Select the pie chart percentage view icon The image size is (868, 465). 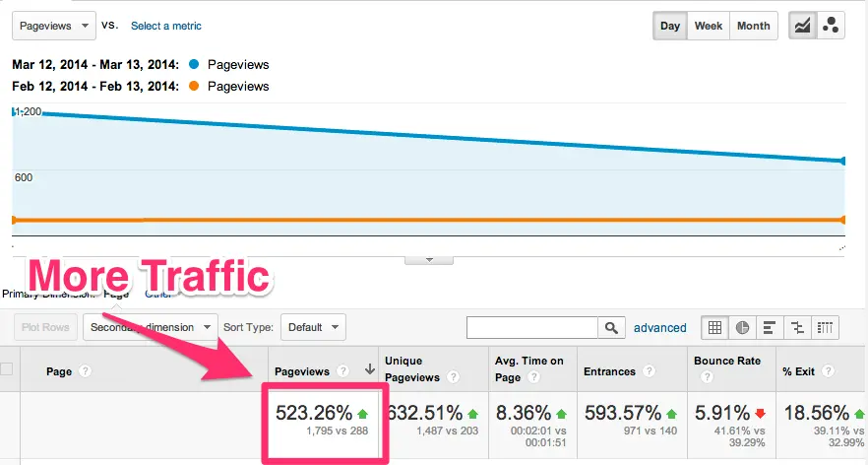[x=742, y=327]
